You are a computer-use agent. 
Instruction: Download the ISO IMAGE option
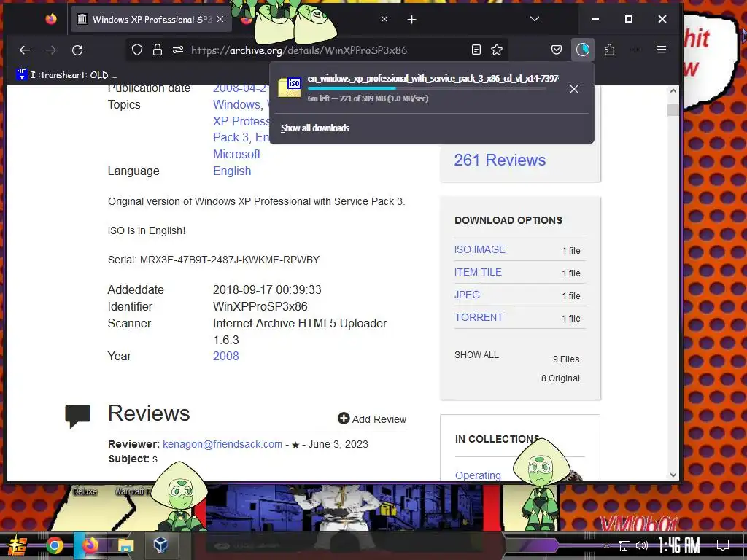[480, 249]
